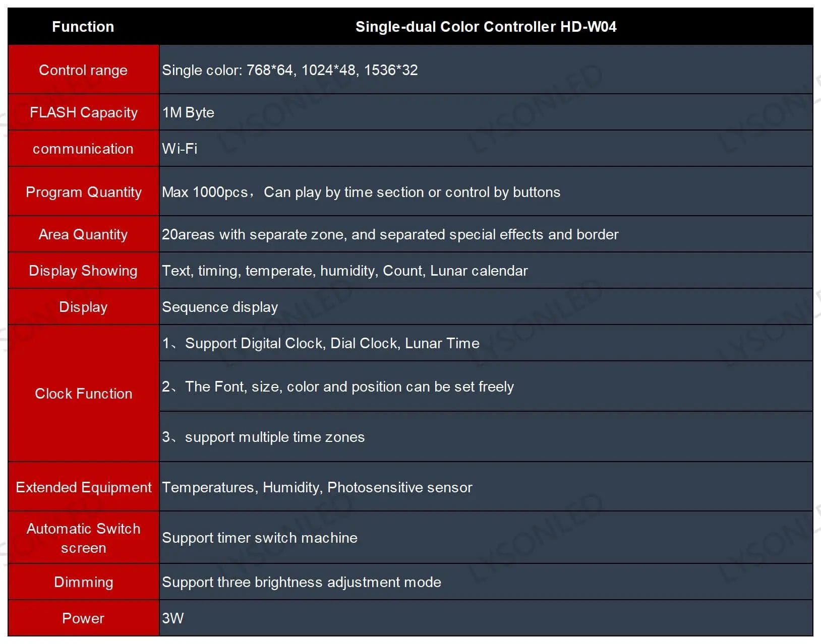The image size is (821, 644).
Task: Select the "Wi-Fi" value cell
Action: coord(180,149)
